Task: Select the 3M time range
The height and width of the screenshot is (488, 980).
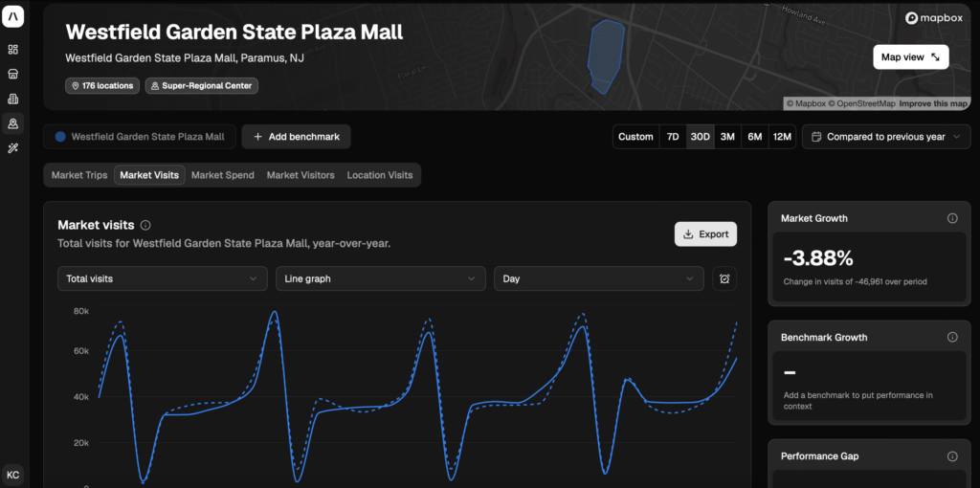Action: point(727,136)
